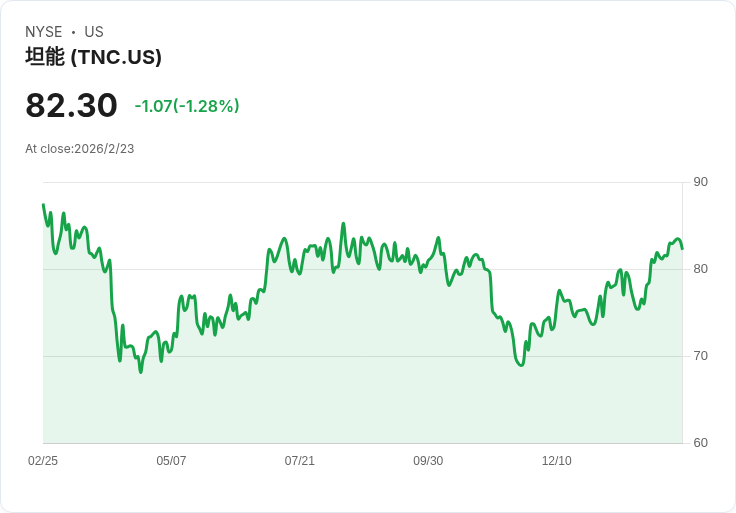Click the US market label
The height and width of the screenshot is (513, 736).
point(94,32)
